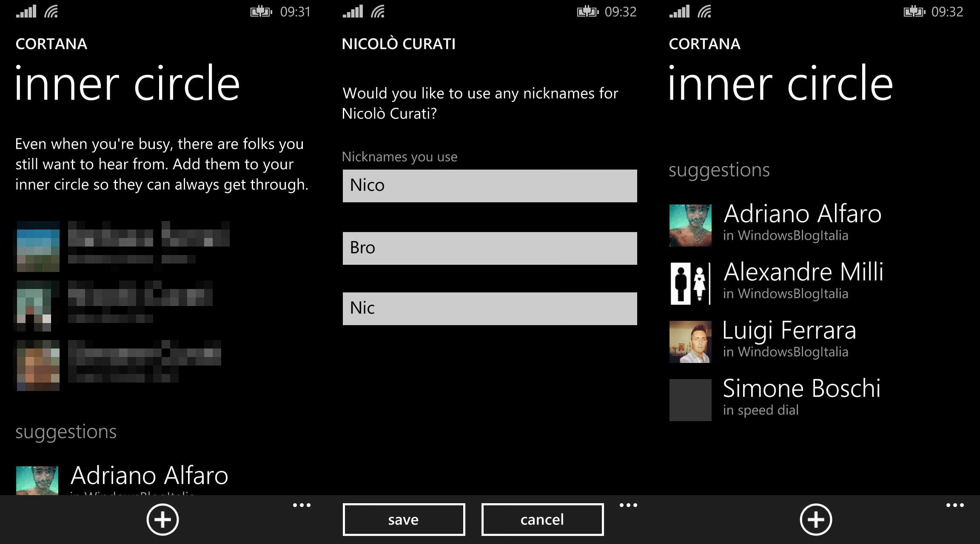Tap the battery icon on left screen status bar

click(x=261, y=11)
